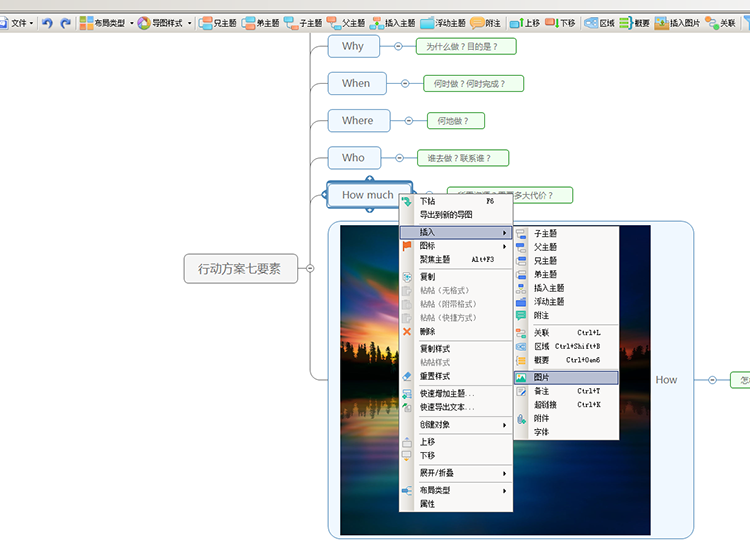
Task: Open the 布局类型 toolbar dropdown
Action: click(106, 22)
